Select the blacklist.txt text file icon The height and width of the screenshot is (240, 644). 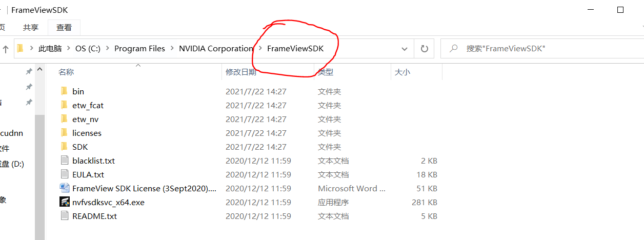pyautogui.click(x=64, y=161)
